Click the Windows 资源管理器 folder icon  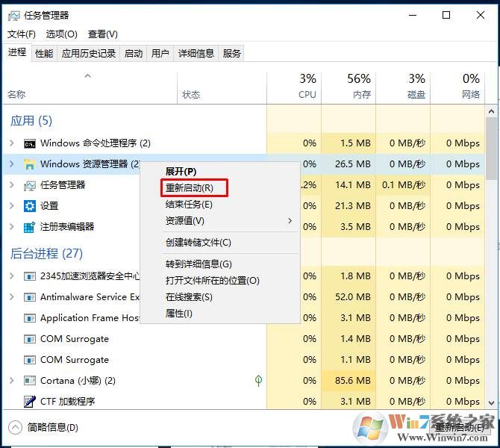(x=30, y=164)
